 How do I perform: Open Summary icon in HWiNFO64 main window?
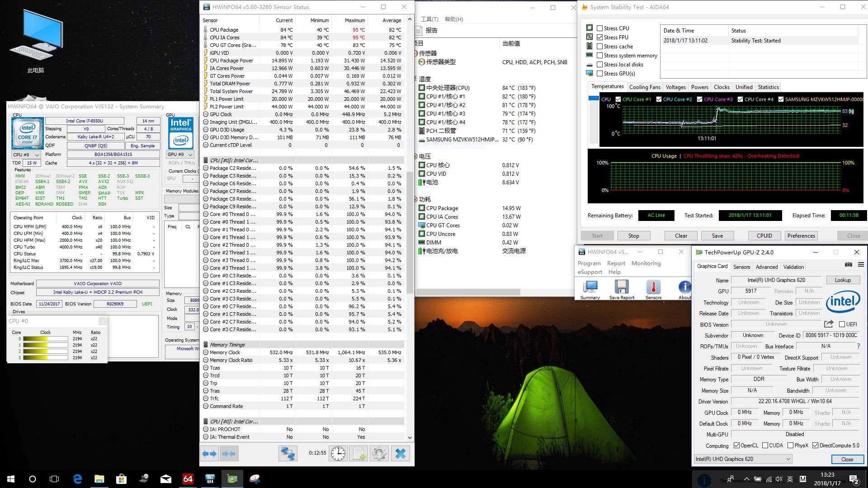tap(590, 290)
